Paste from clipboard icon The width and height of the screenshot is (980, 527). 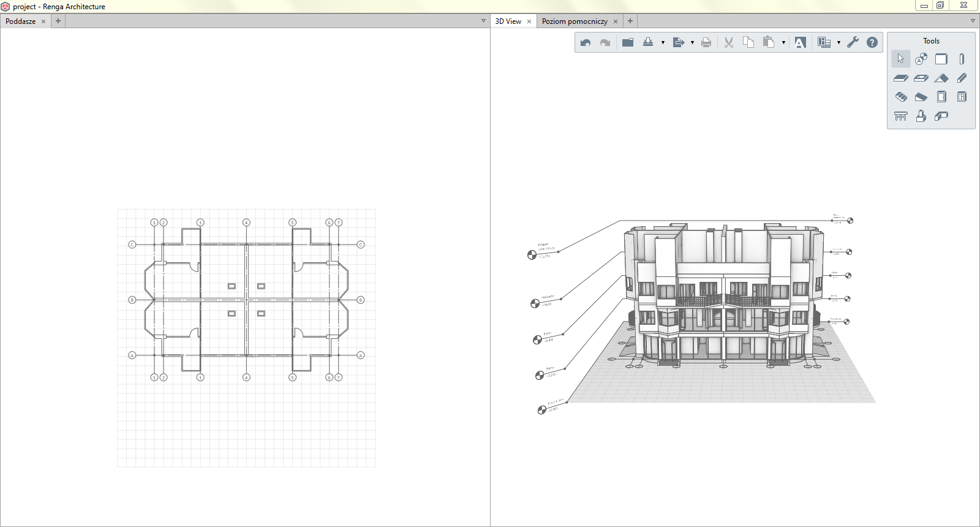769,42
